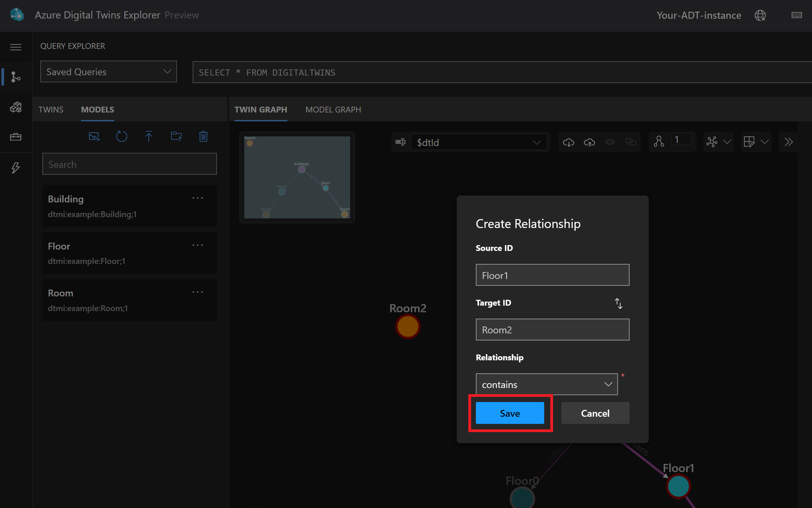Cancel the Create Relationship dialog
Screen dimensions: 812x508
coord(595,413)
